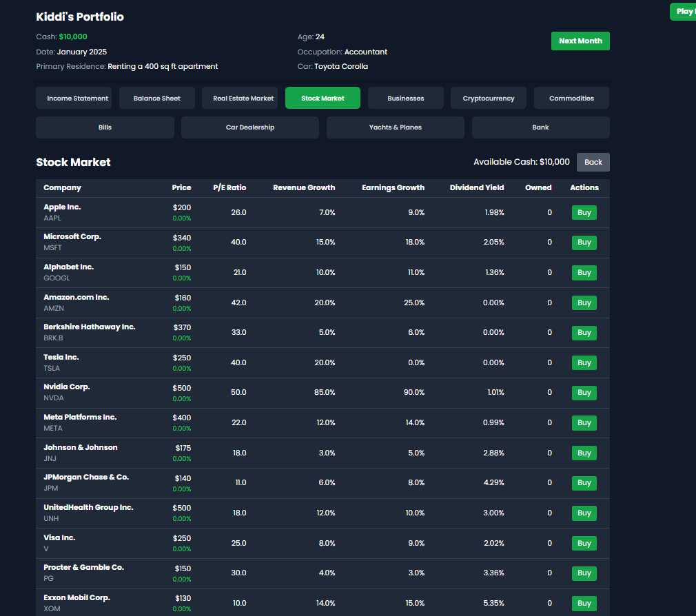Click the BRK.B ticker symbol

[x=53, y=338]
